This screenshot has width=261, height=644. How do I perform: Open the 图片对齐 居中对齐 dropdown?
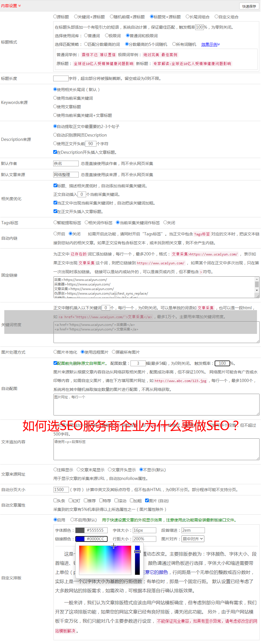pyautogui.click(x=193, y=539)
